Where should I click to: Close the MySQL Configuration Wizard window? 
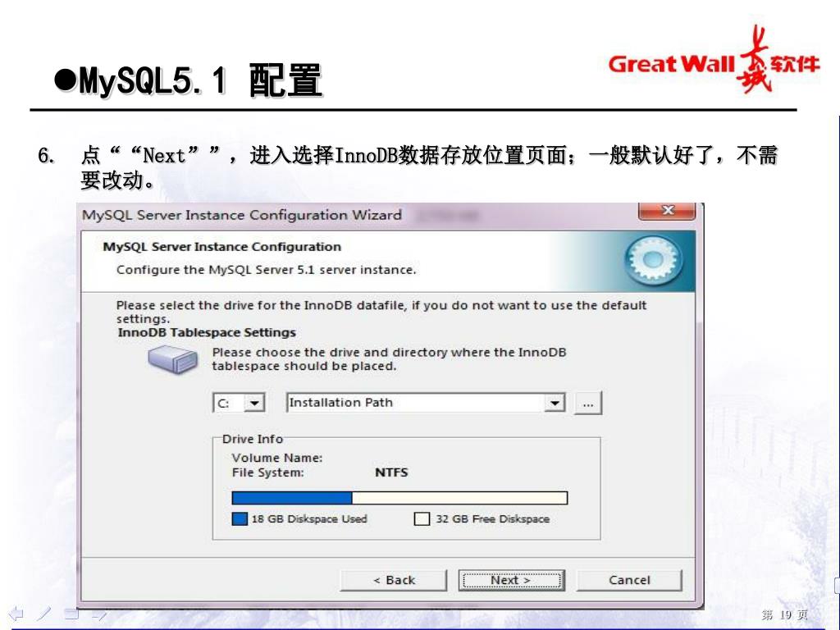tap(667, 211)
